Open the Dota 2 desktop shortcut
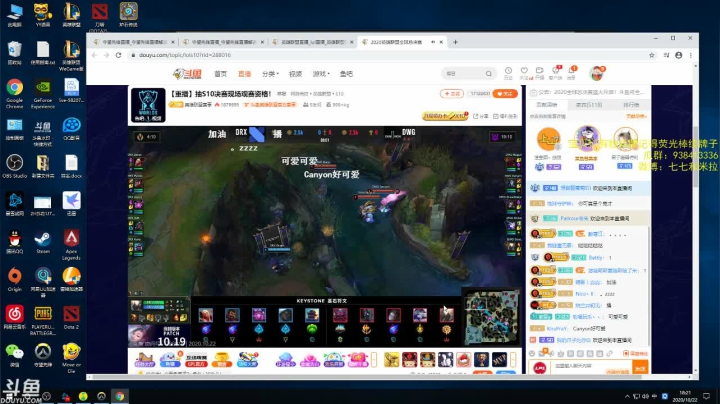 pos(71,318)
